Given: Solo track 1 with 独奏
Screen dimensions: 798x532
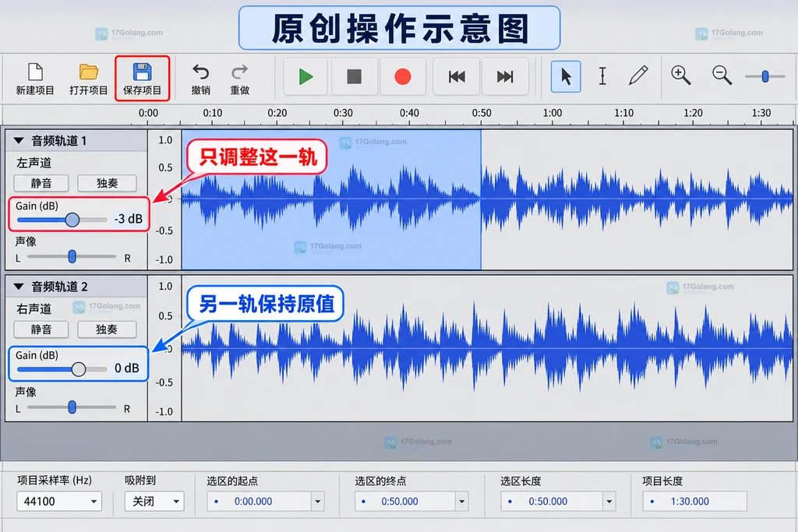Looking at the screenshot, I should 107,183.
